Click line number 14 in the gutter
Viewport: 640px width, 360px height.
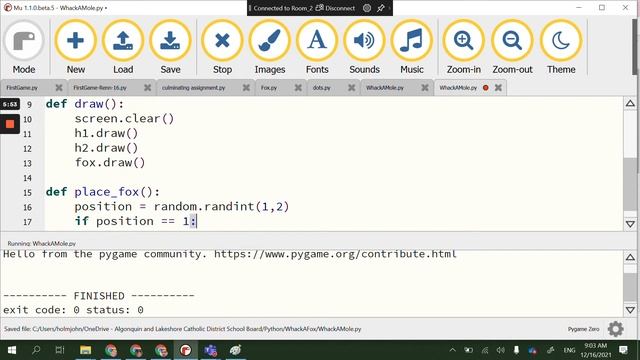coord(27,178)
